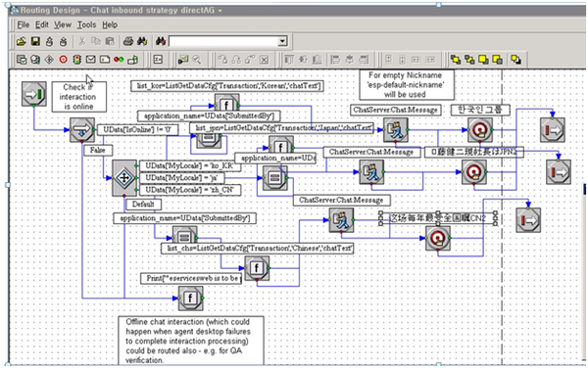Click the Print["eservicesweb is to be label

click(x=191, y=279)
